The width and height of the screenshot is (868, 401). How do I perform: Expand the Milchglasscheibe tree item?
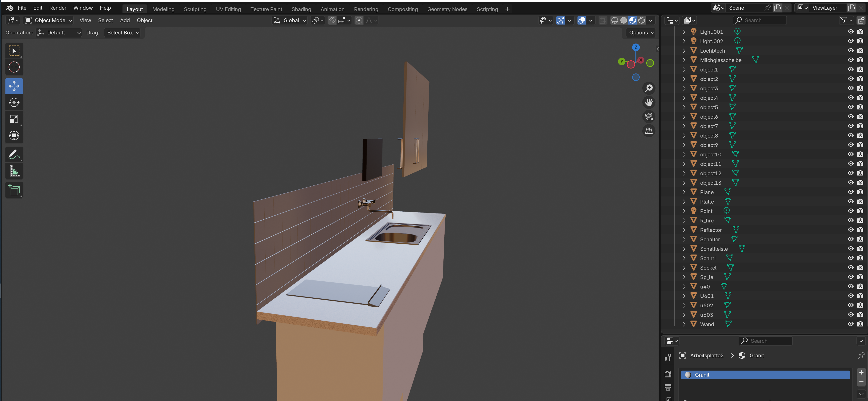(684, 60)
